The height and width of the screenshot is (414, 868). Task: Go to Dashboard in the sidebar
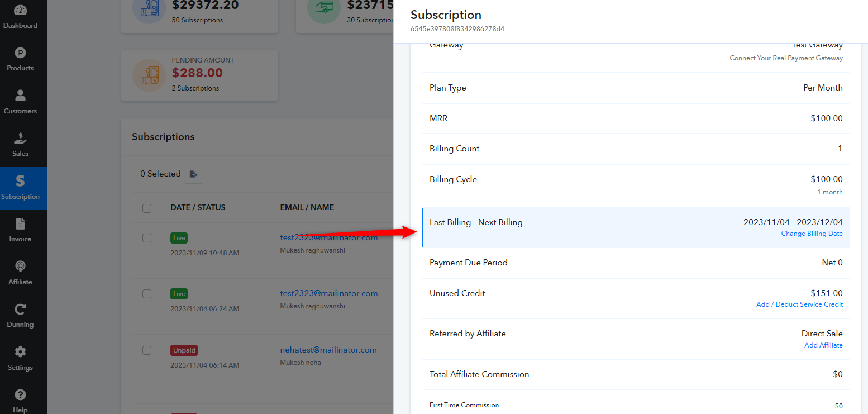click(20, 17)
